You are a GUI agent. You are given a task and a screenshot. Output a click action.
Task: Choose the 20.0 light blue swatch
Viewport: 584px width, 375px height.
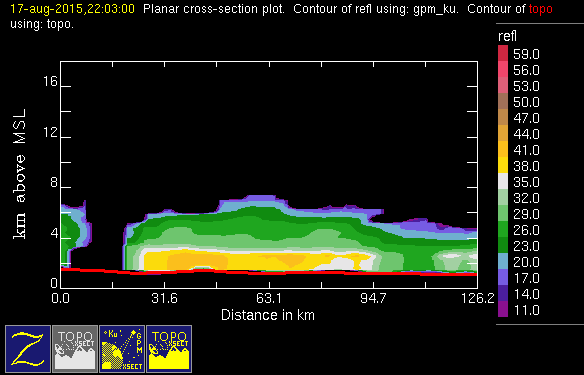pos(503,261)
